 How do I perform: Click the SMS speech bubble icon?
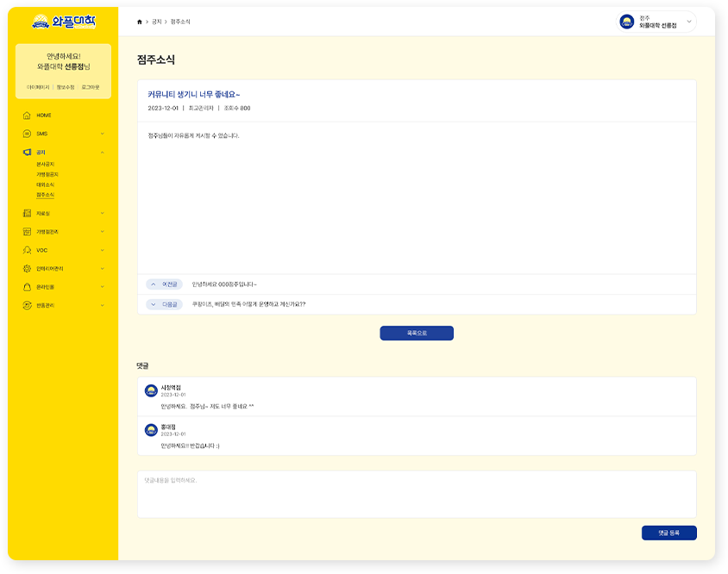click(27, 134)
